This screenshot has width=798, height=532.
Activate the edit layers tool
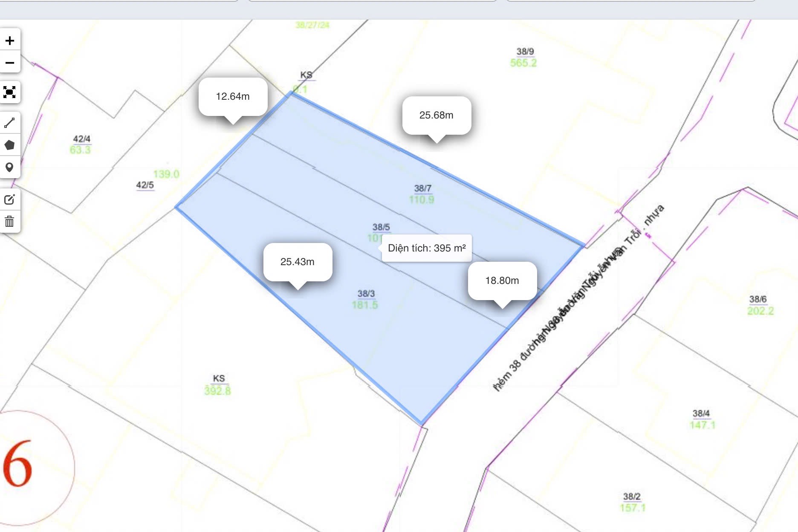click(x=10, y=199)
